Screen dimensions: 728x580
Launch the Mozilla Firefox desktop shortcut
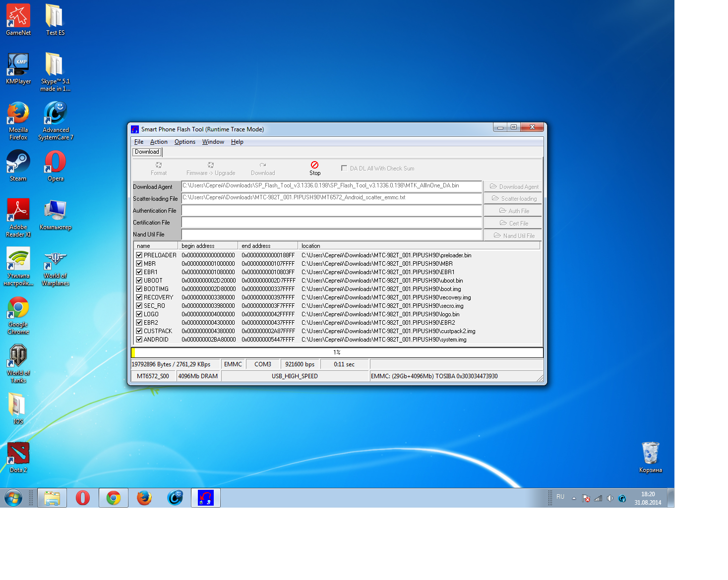[x=18, y=120]
